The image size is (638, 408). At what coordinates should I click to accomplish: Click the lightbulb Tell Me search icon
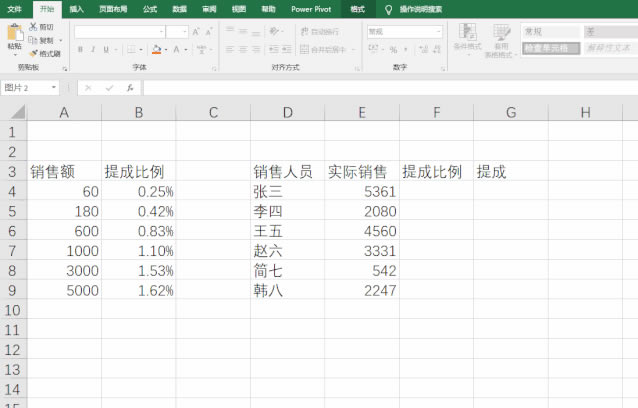pos(389,9)
